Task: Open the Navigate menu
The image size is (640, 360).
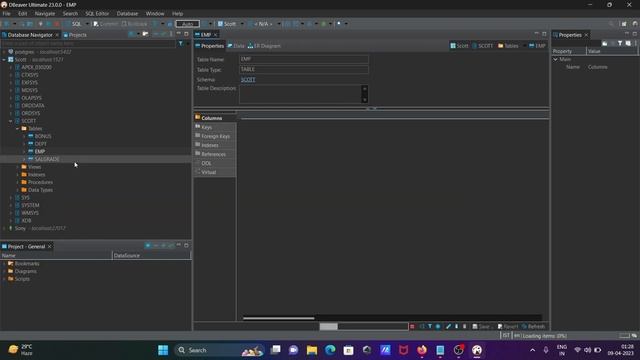Action: [x=45, y=13]
